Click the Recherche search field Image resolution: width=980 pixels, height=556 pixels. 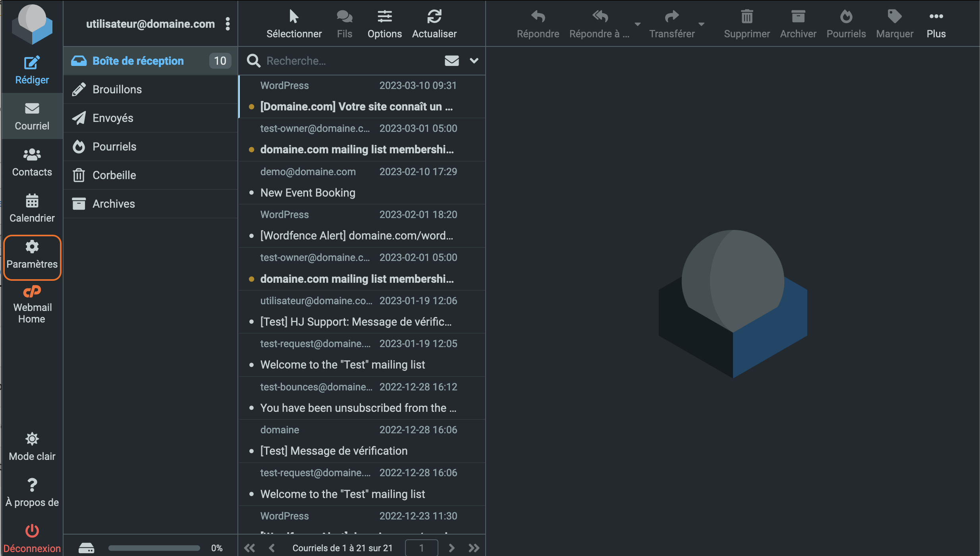[x=349, y=61]
